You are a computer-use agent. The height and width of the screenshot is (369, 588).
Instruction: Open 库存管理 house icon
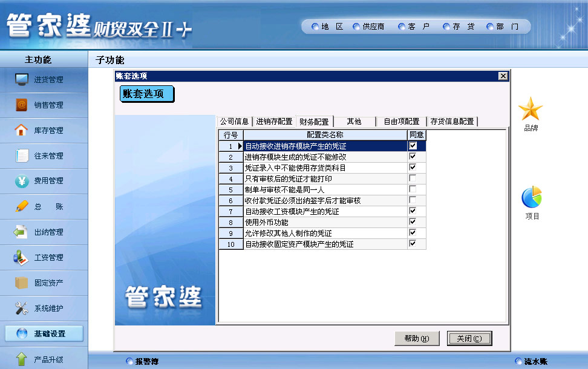(22, 130)
